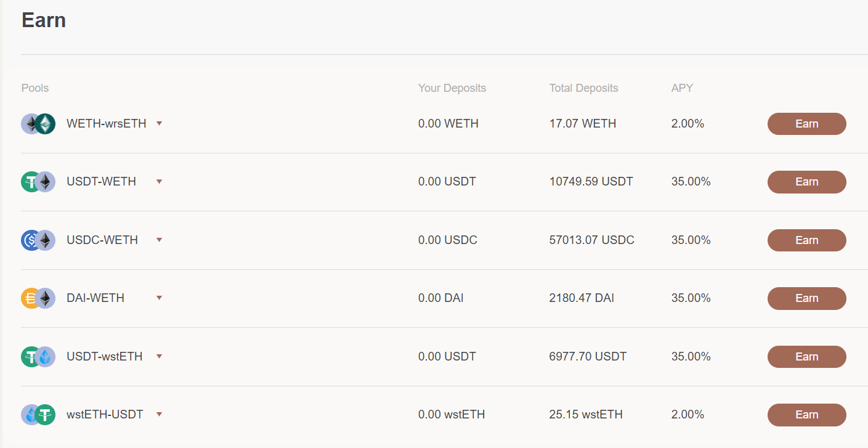Click the wstETH-USDT pool token pair icon

38,415
